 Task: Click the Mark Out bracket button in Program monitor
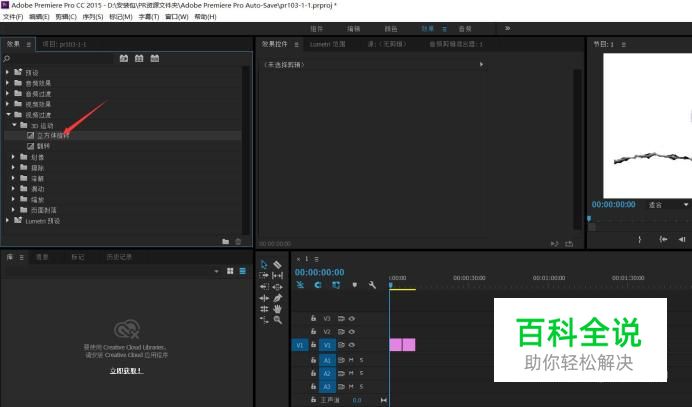[639, 239]
